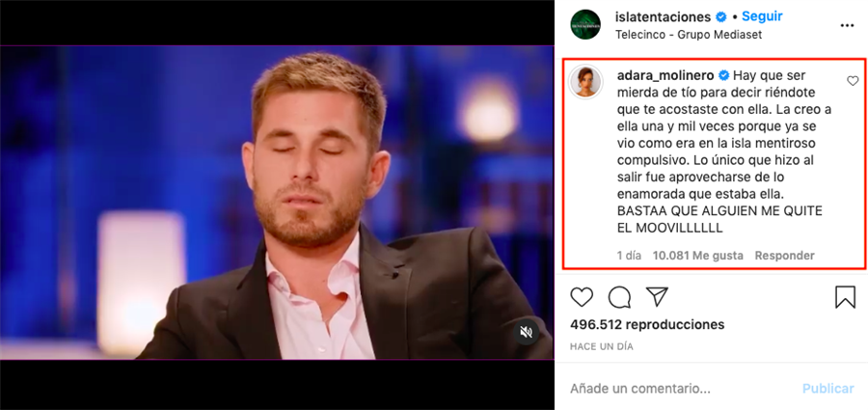Share post via paper plane icon

657,296
